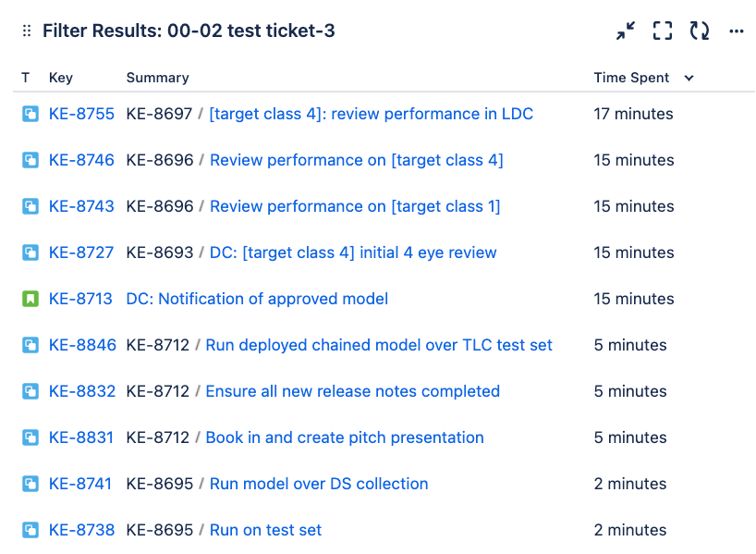The height and width of the screenshot is (554, 756).
Task: Open 'Review performance on [target class 4]'
Action: (357, 160)
